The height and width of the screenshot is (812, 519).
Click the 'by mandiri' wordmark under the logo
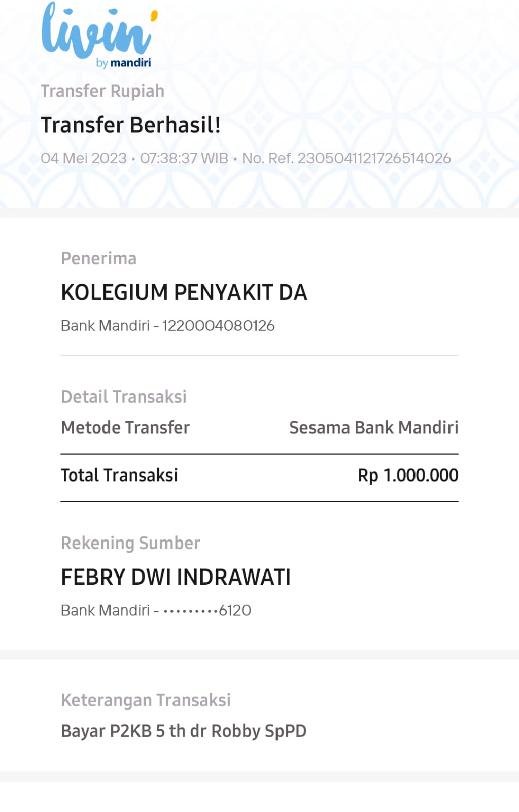tap(124, 63)
